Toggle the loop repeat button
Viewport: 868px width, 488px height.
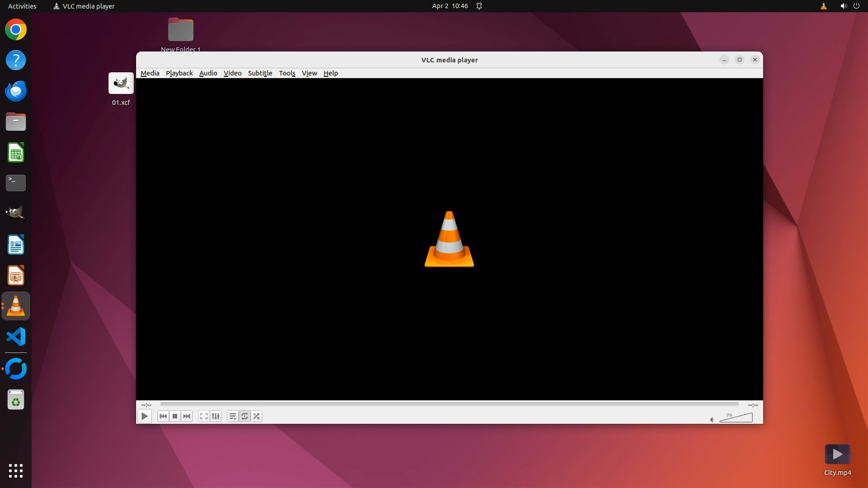245,416
